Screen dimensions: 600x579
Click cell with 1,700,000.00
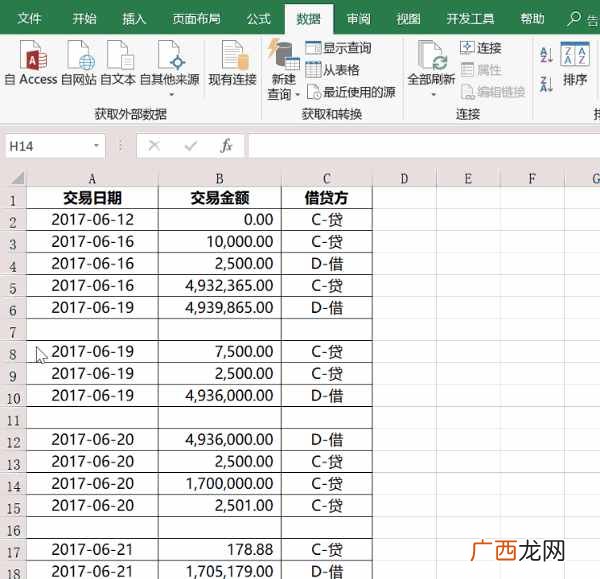pyautogui.click(x=220, y=483)
